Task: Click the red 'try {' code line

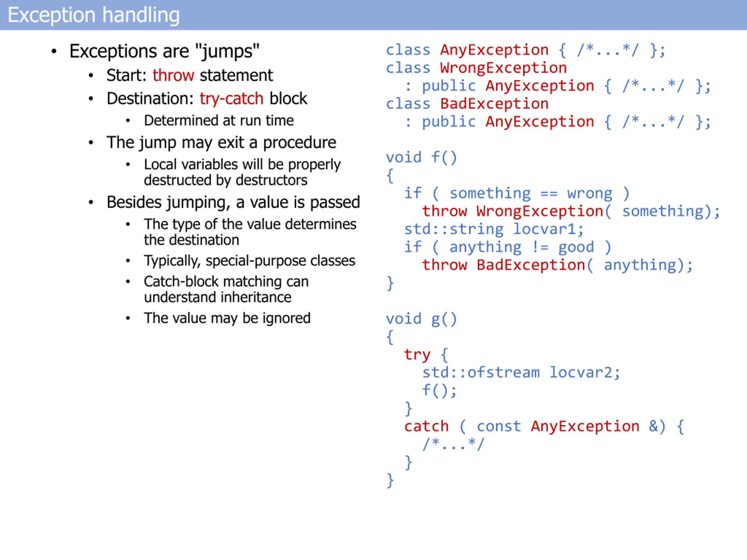Action: coord(426,355)
